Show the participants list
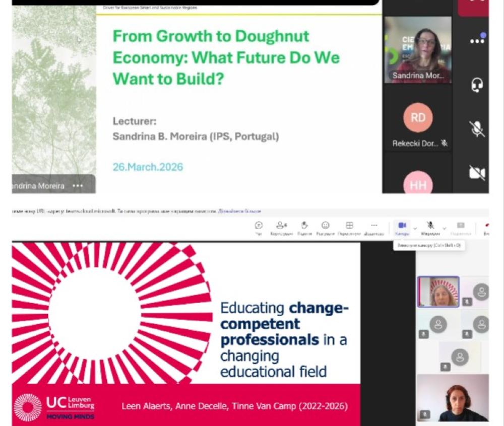Image resolution: width=504 pixels, height=426 pixels. tap(281, 227)
